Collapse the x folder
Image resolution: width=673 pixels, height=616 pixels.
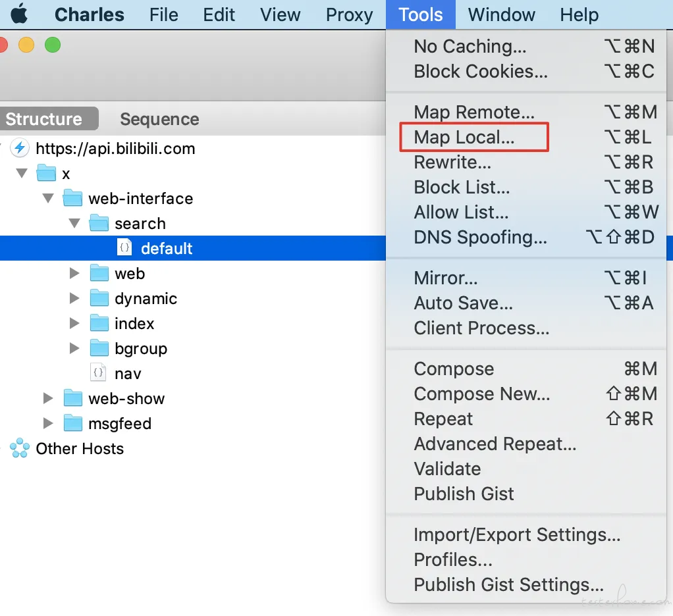pos(22,173)
